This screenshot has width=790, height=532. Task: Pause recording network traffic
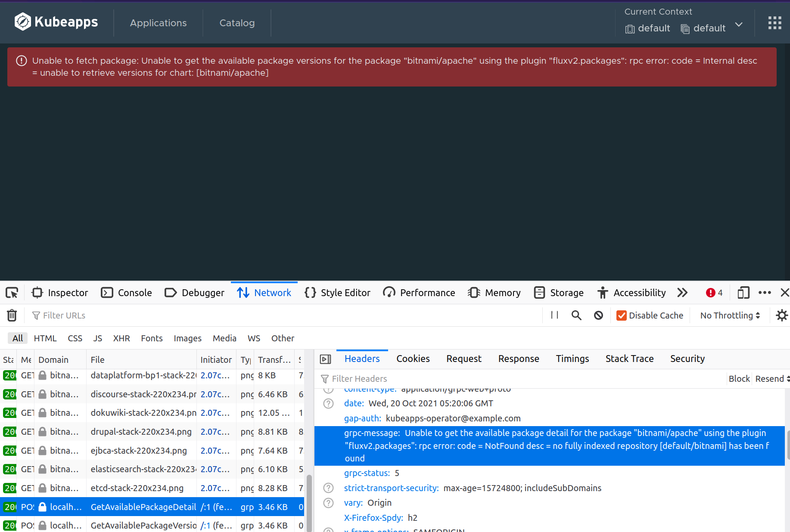(554, 315)
